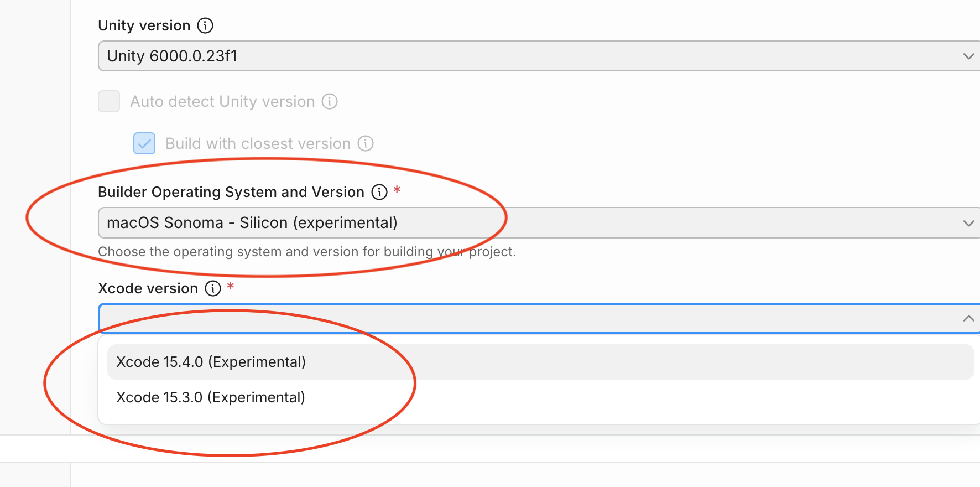Click the chevron-up on the Xcode version field

[x=968, y=318]
